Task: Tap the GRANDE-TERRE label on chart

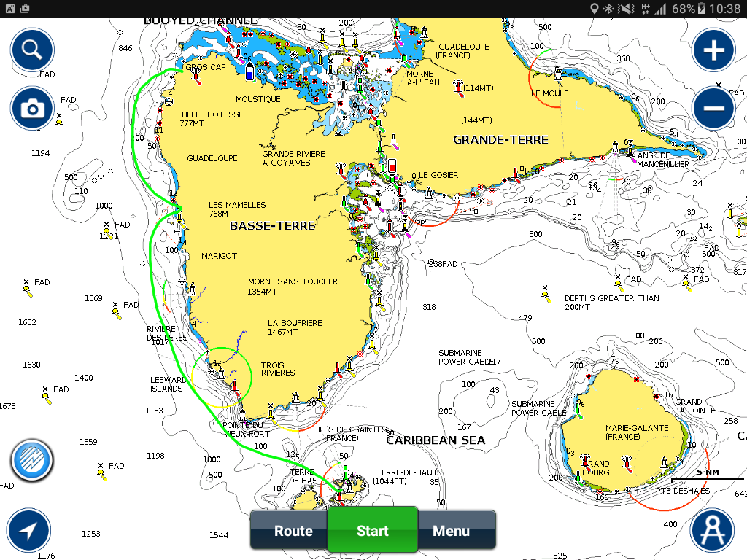Action: pyautogui.click(x=500, y=140)
